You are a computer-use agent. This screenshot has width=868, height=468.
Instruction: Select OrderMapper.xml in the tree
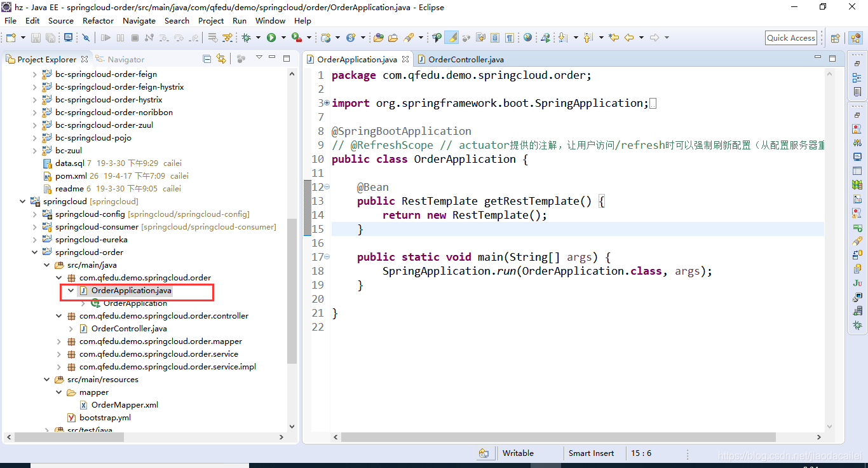point(125,405)
